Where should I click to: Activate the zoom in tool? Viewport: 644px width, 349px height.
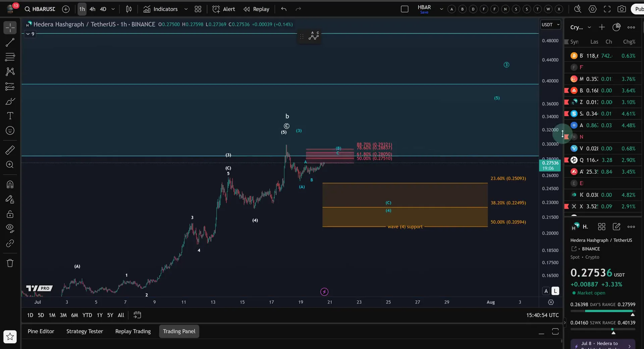(10, 165)
